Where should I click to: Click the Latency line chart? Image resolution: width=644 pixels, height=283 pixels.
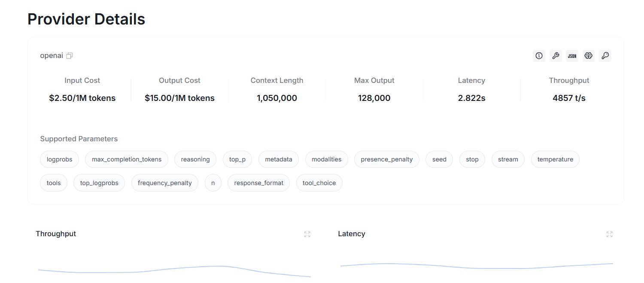477,266
